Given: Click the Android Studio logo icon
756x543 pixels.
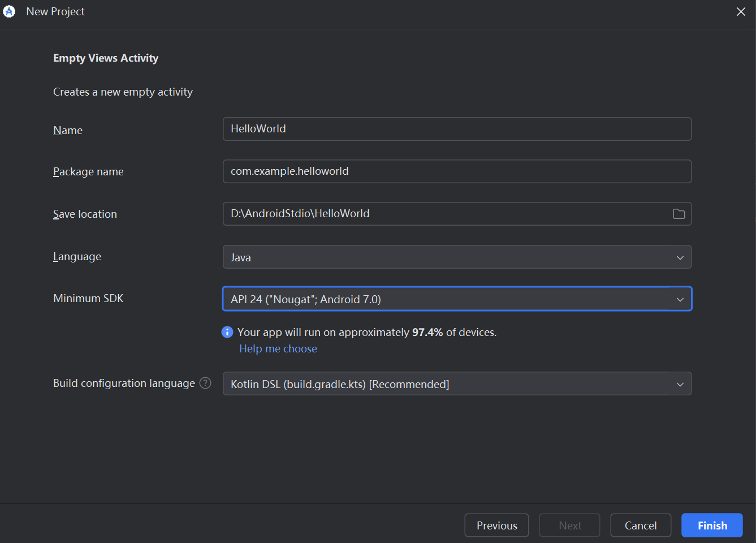Looking at the screenshot, I should [9, 11].
